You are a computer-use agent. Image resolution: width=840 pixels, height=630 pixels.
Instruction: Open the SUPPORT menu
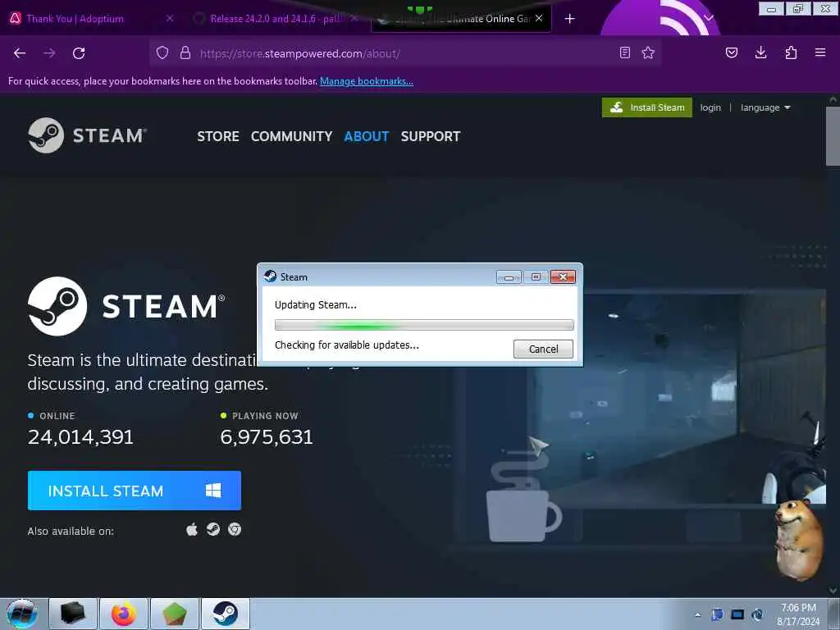click(431, 137)
